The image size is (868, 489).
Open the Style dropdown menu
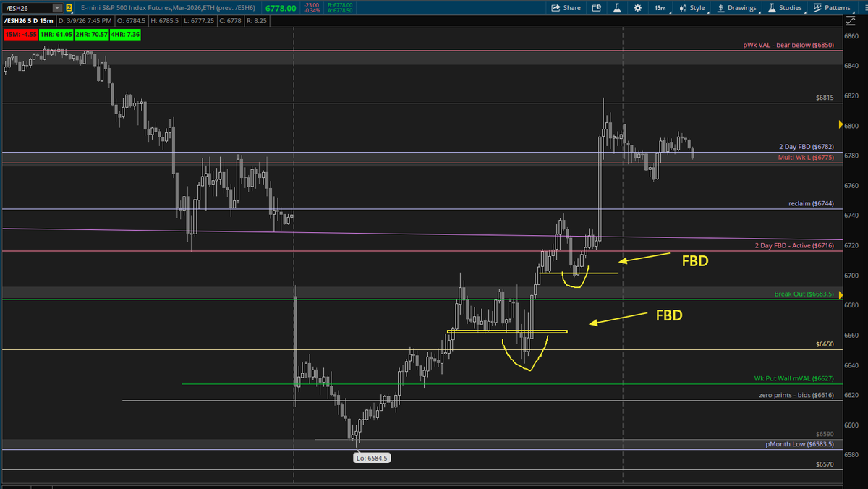pos(692,7)
